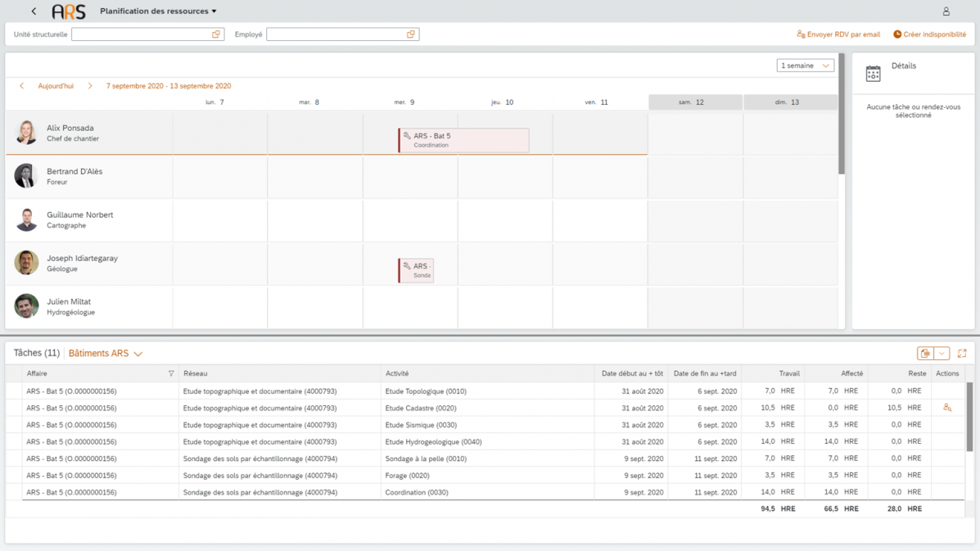The image size is (980, 551).
Task: Go to previous week arrow
Action: click(22, 86)
